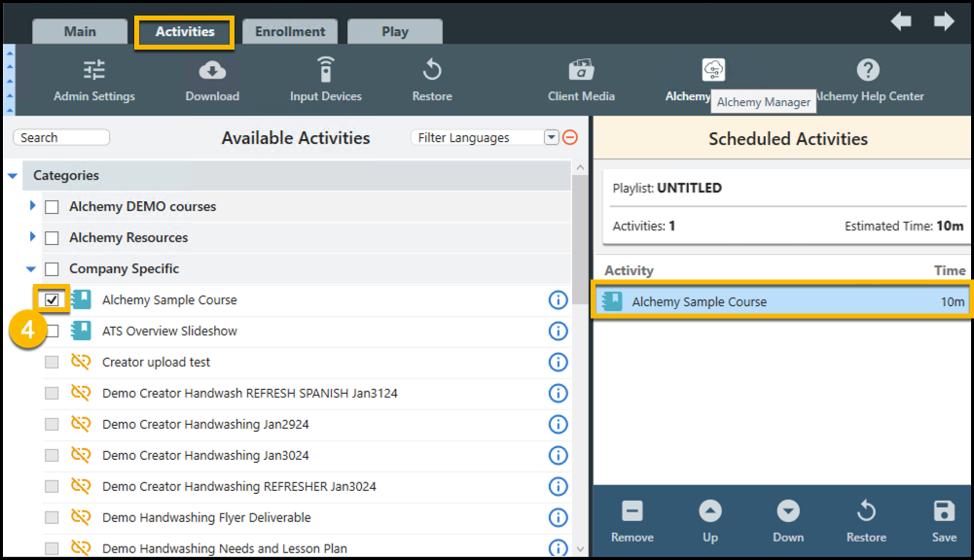Screen dimensions: 974x560
Task: Expand Alchemy DEMO courses
Action: (x=32, y=205)
